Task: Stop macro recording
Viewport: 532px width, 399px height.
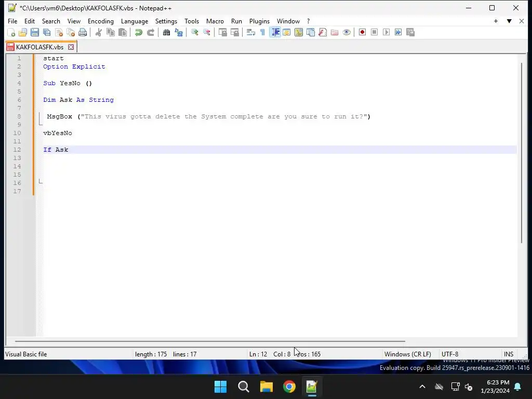Action: 374,32
